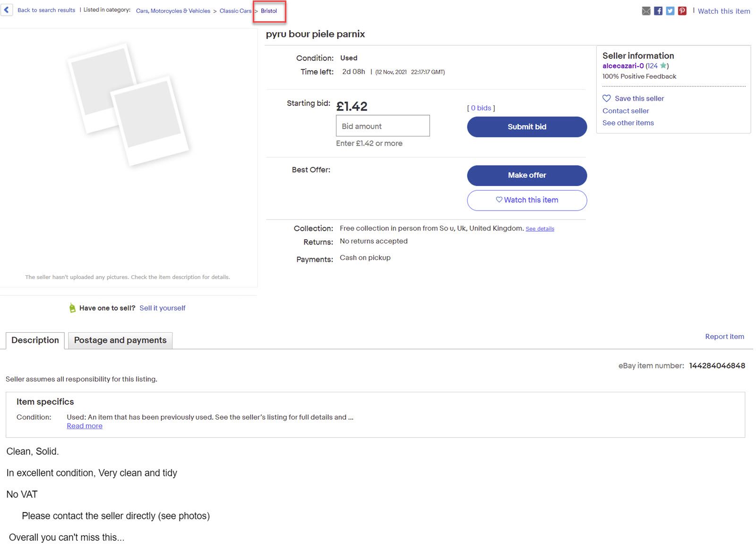
Task: Open the Bristol category breadcrumb
Action: 269,11
